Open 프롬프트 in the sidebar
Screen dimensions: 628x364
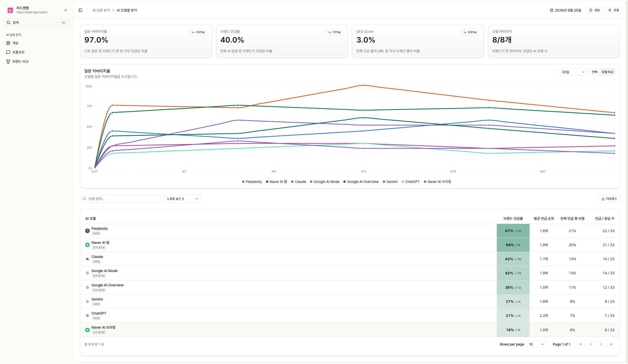pyautogui.click(x=37, y=52)
